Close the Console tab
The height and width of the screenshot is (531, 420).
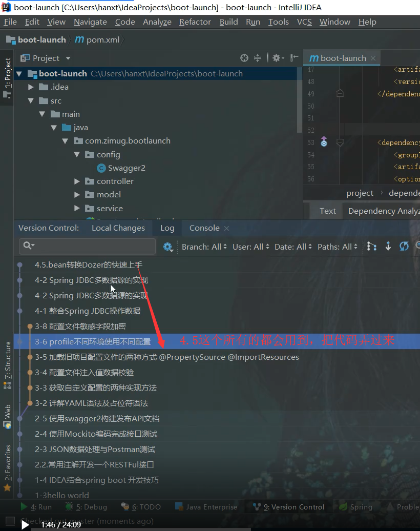(x=227, y=229)
